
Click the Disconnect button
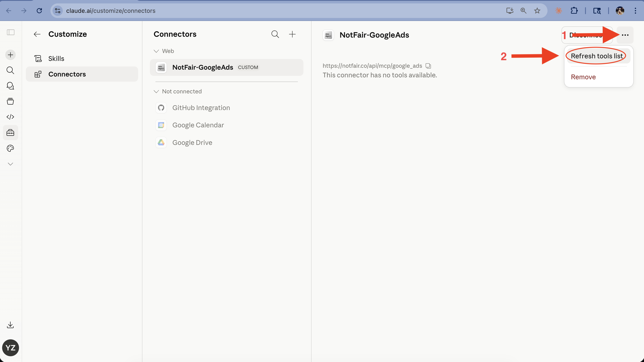pos(587,35)
